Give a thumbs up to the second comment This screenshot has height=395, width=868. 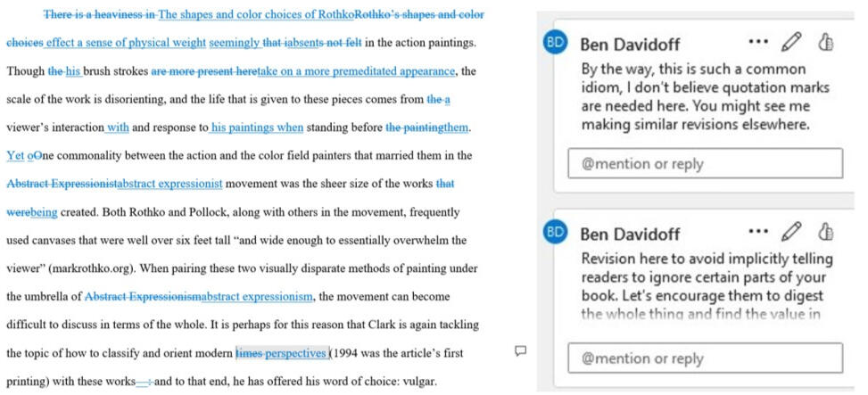(x=824, y=233)
